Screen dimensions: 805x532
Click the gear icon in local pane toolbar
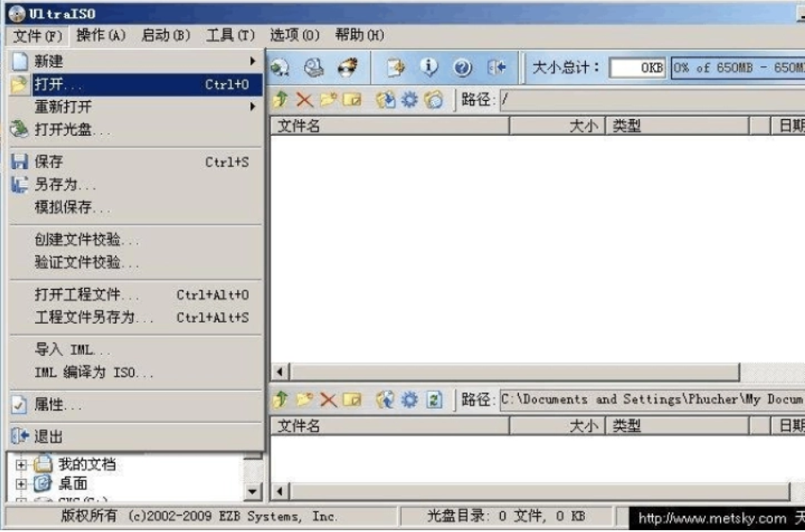click(x=409, y=399)
